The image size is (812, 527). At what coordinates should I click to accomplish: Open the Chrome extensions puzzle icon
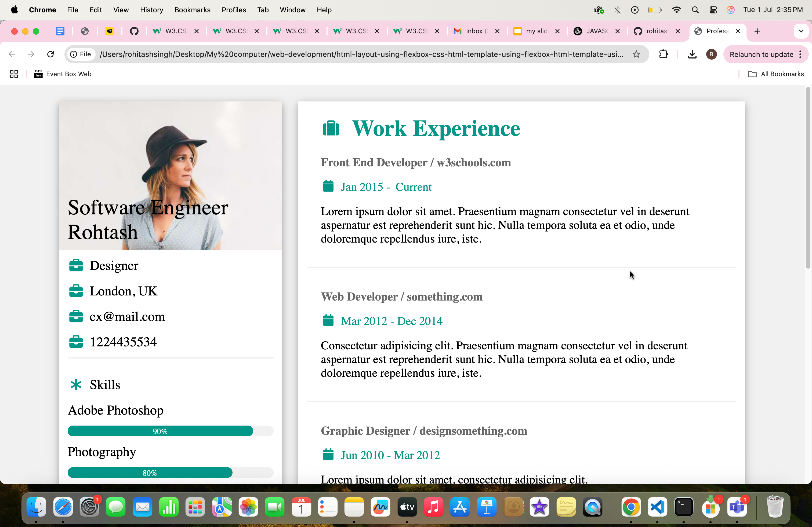(x=663, y=54)
